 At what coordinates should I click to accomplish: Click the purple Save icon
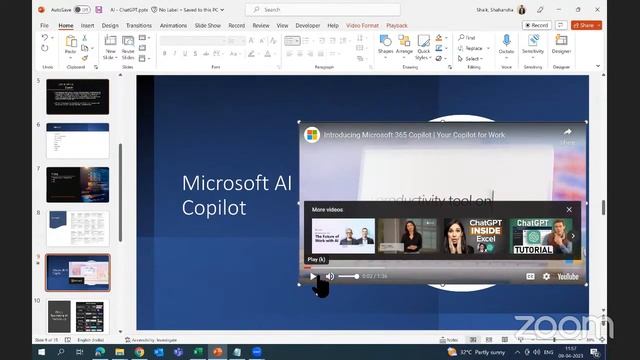pos(99,9)
